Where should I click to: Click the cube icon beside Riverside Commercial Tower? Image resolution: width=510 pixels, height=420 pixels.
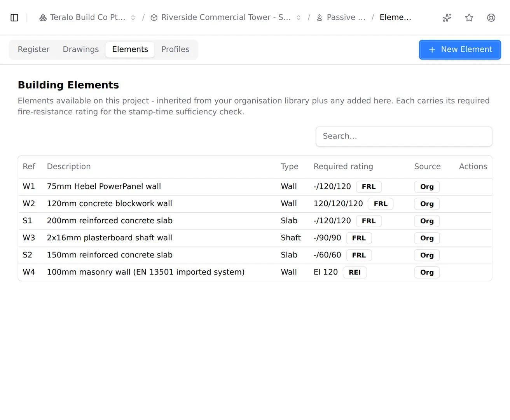click(x=154, y=17)
